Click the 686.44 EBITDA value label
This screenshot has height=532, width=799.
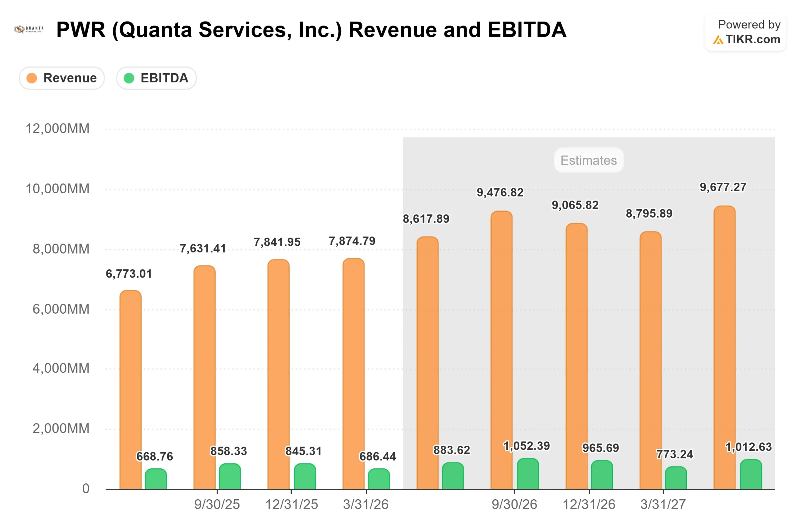click(x=378, y=457)
